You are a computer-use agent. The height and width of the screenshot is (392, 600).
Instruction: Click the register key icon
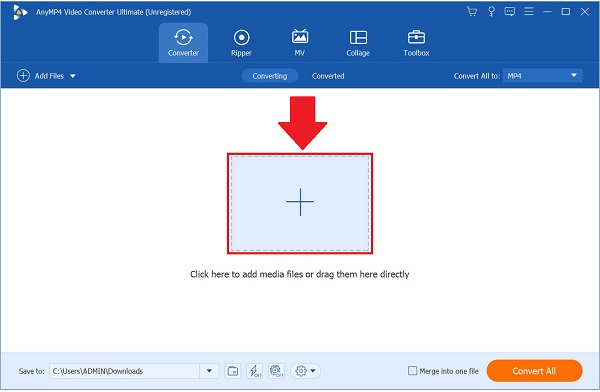point(491,11)
